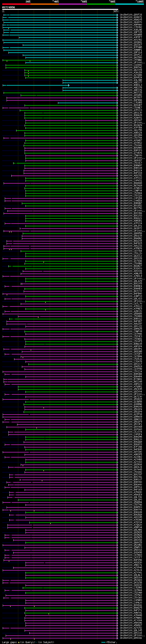Image resolution: width=146 pixels, height=644 pixels.
Task: Select hit label UniRef100_Q9LDY1
Action: point(131,226)
